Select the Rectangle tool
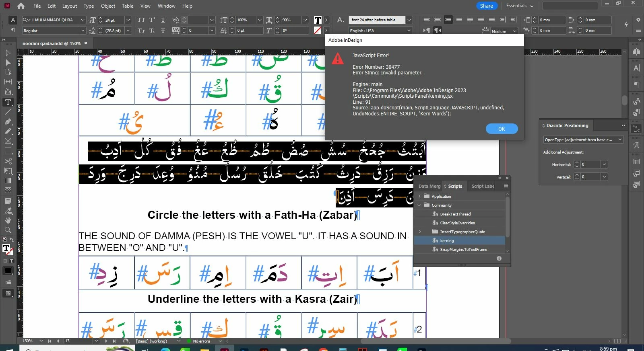The image size is (644, 351). (x=8, y=151)
